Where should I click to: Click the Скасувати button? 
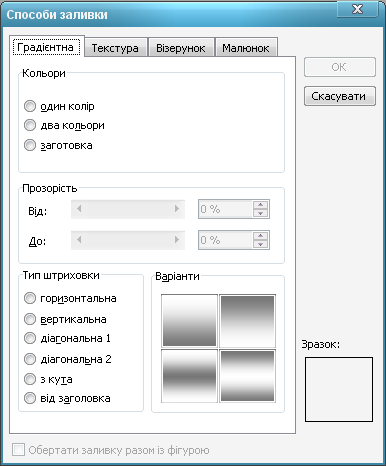point(340,96)
